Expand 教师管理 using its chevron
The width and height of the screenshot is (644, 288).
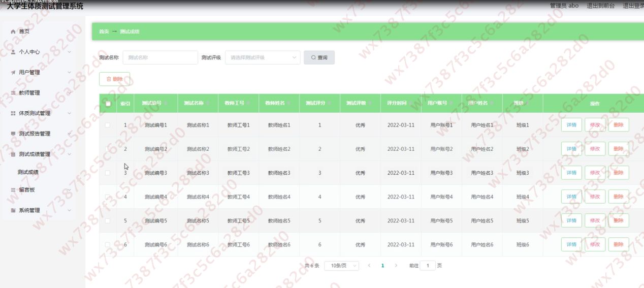(69, 93)
